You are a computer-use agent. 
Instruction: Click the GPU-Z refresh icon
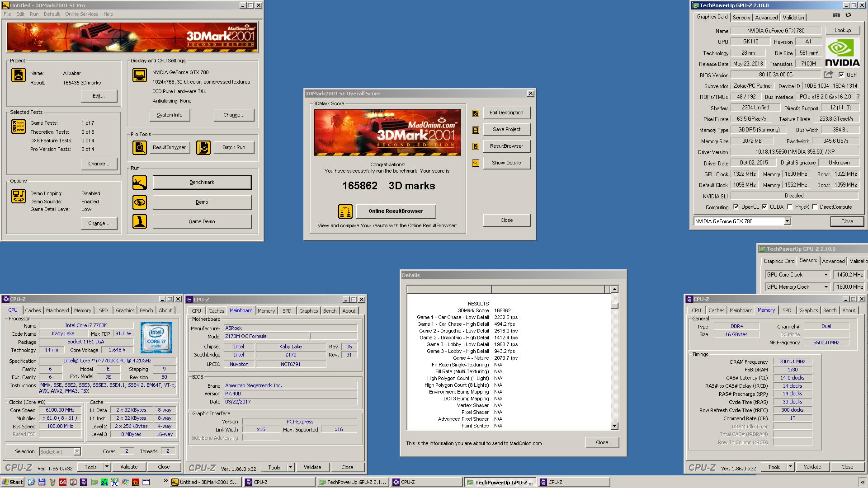tap(848, 15)
